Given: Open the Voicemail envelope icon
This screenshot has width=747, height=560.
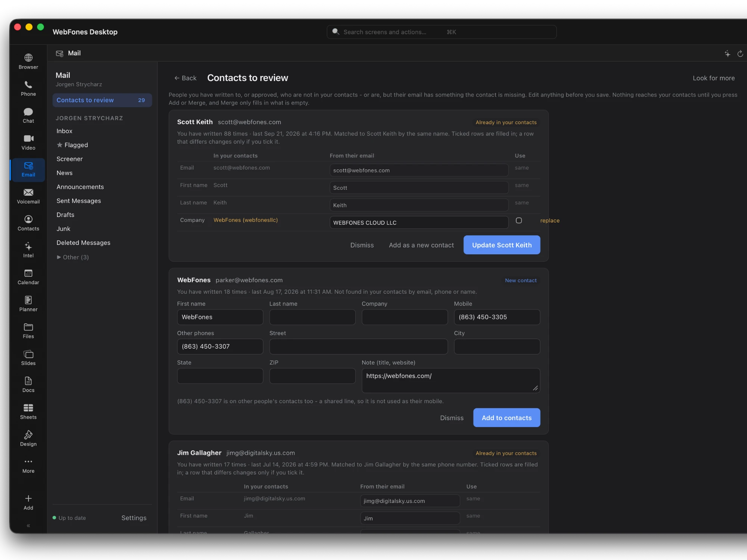Looking at the screenshot, I should [x=28, y=192].
